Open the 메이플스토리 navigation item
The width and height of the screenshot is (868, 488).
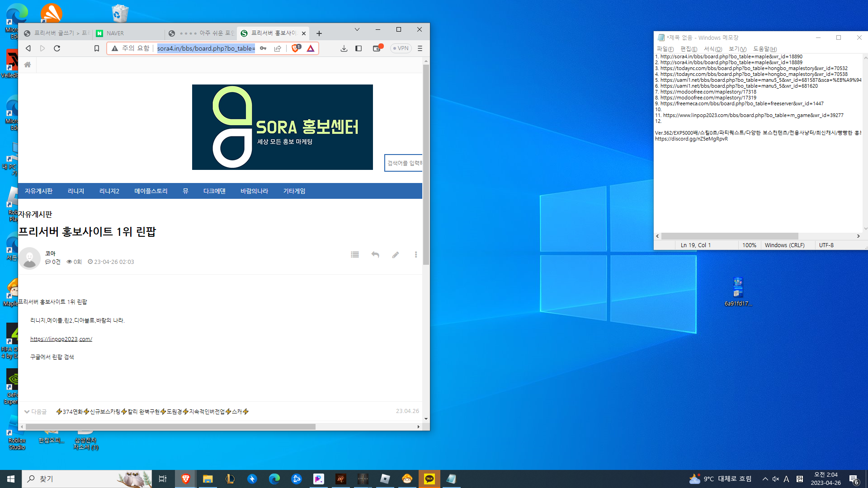coord(151,191)
